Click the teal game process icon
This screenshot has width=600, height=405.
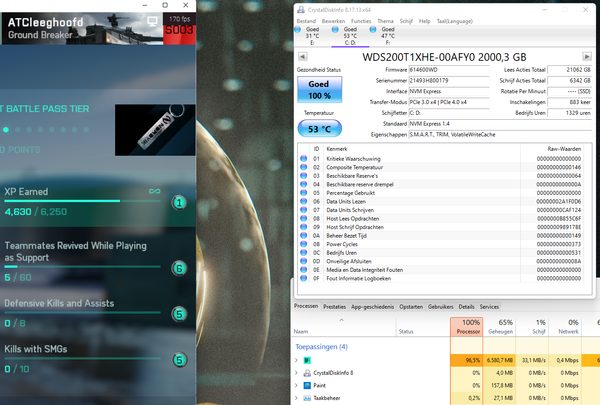pyautogui.click(x=307, y=360)
